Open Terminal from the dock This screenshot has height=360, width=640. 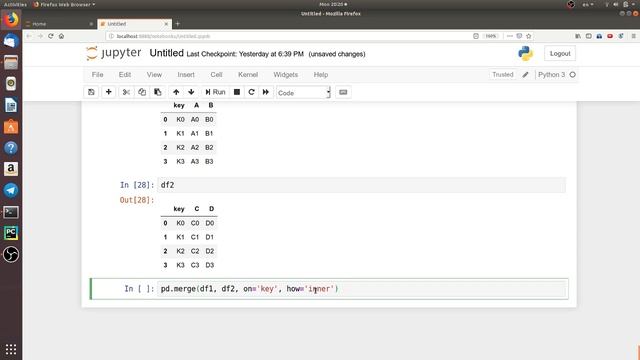click(x=11, y=212)
